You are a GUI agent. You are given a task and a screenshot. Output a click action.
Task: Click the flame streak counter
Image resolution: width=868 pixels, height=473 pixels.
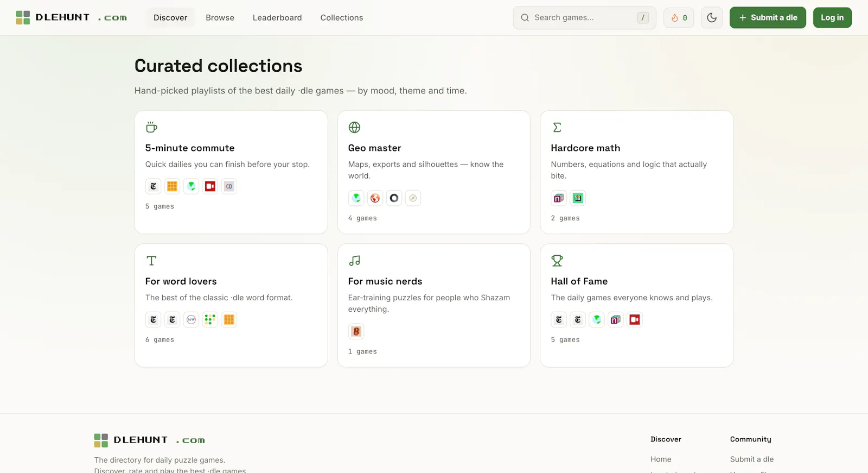679,18
